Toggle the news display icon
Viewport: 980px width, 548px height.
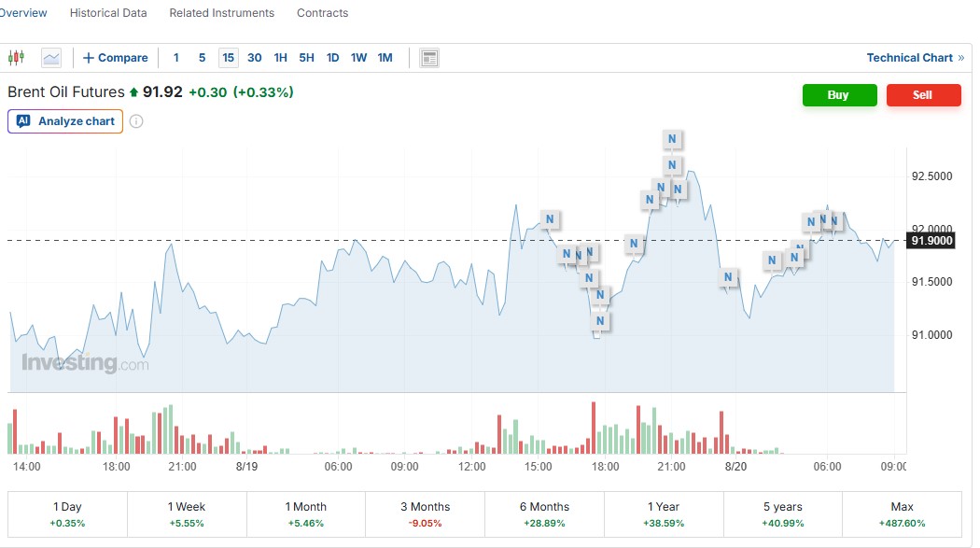point(429,58)
